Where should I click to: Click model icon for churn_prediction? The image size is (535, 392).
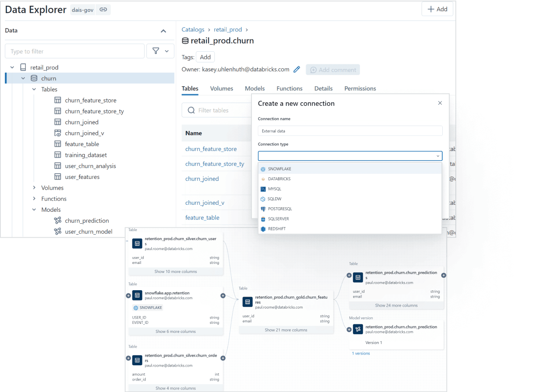tap(58, 220)
